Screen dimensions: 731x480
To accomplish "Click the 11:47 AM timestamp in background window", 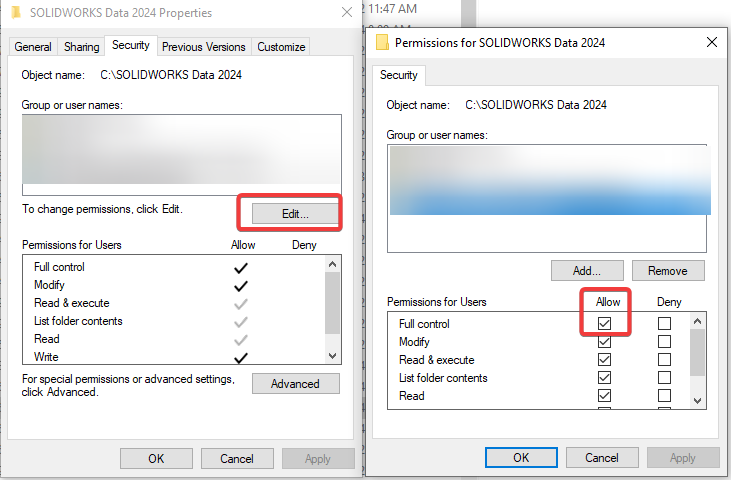I will point(392,9).
